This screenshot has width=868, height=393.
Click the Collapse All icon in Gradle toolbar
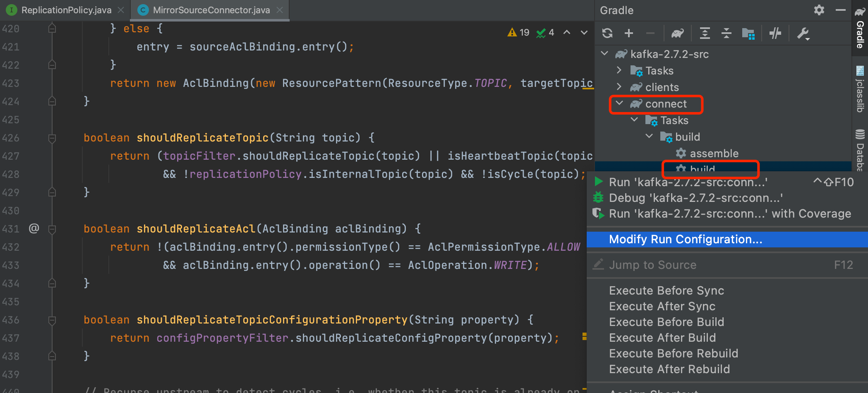coord(727,33)
